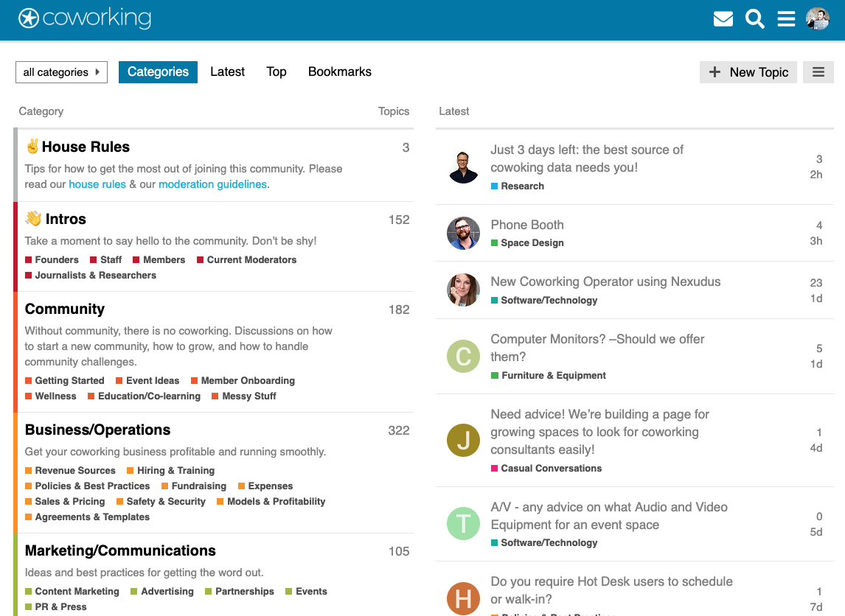Open the header hamburger menu
This screenshot has height=616, width=845.
[786, 19]
